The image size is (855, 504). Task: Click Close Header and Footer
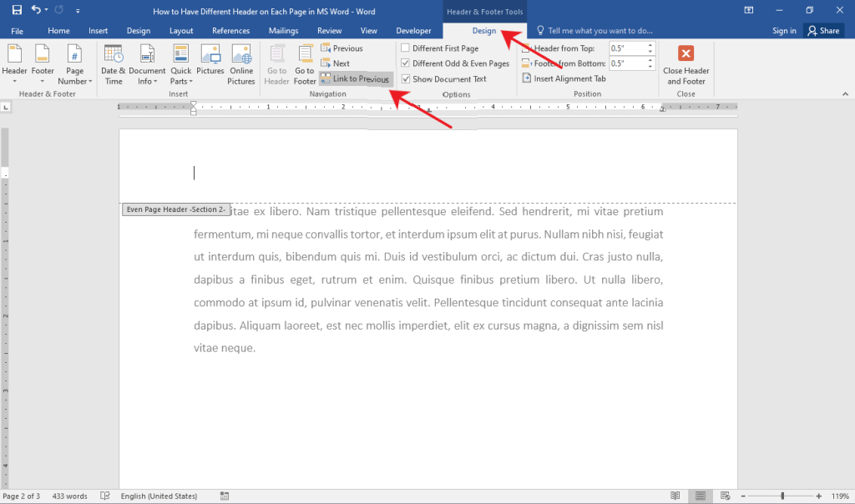click(686, 65)
